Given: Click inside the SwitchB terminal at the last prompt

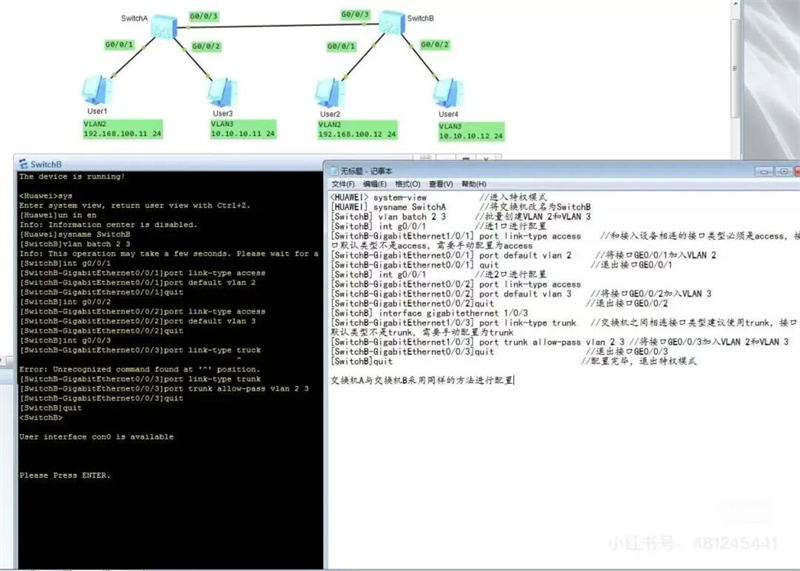Looking at the screenshot, I should click(x=60, y=417).
